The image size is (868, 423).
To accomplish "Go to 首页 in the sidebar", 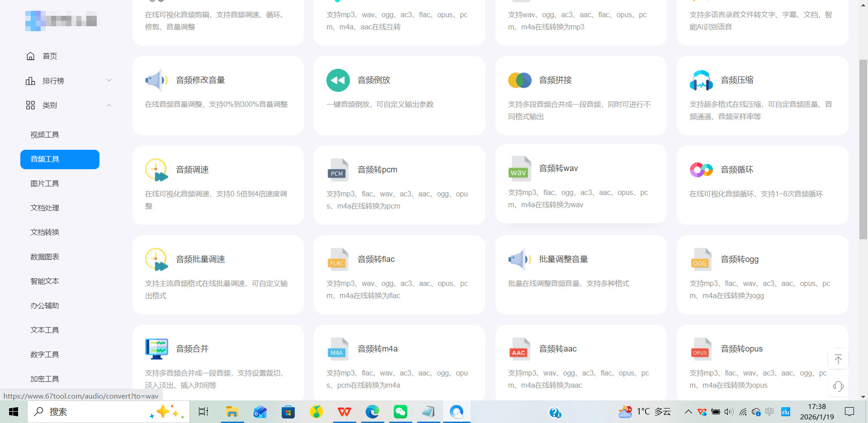I will (x=50, y=56).
